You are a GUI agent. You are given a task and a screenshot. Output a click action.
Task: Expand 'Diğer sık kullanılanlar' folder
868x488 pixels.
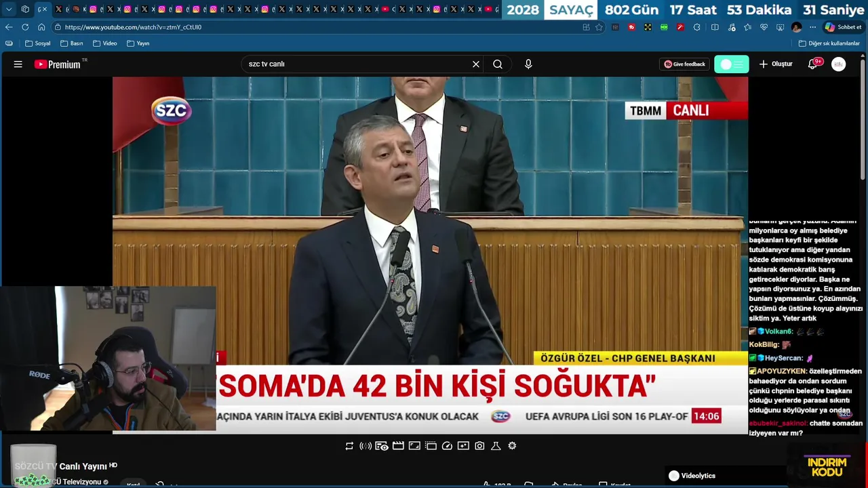tap(829, 43)
